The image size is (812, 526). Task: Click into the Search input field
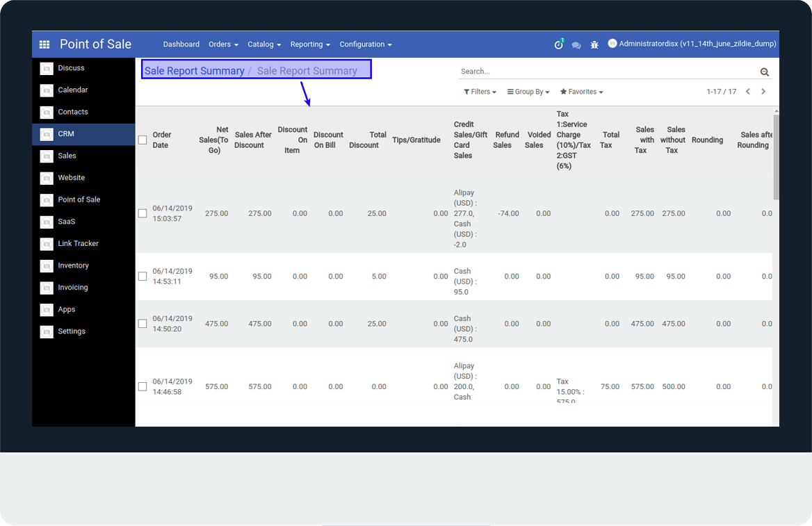pyautogui.click(x=608, y=72)
